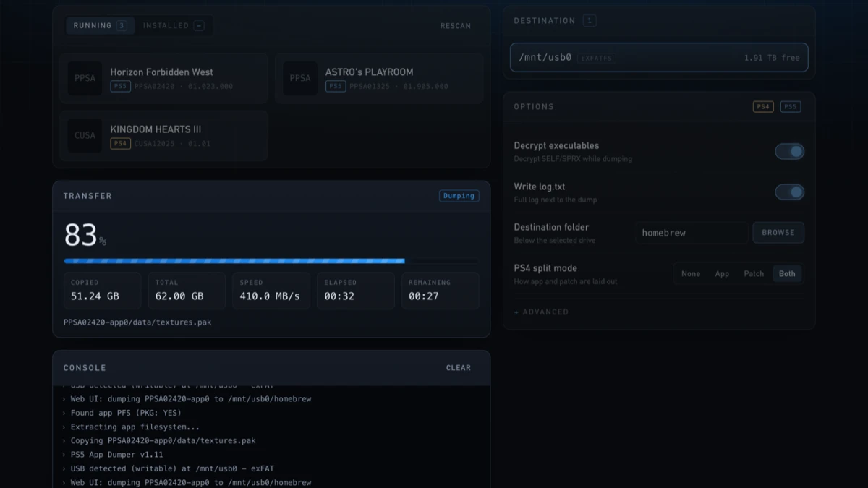Click the transfer progress bar
868x488 pixels.
(271, 261)
